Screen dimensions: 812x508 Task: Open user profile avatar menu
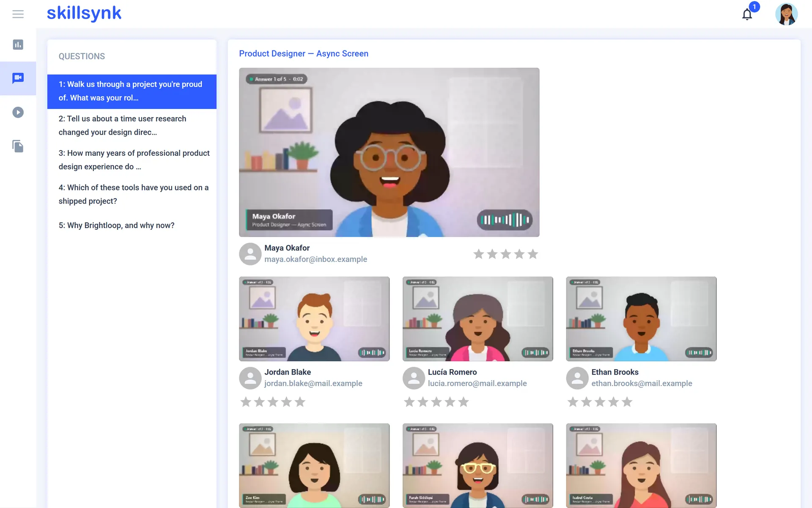click(786, 14)
